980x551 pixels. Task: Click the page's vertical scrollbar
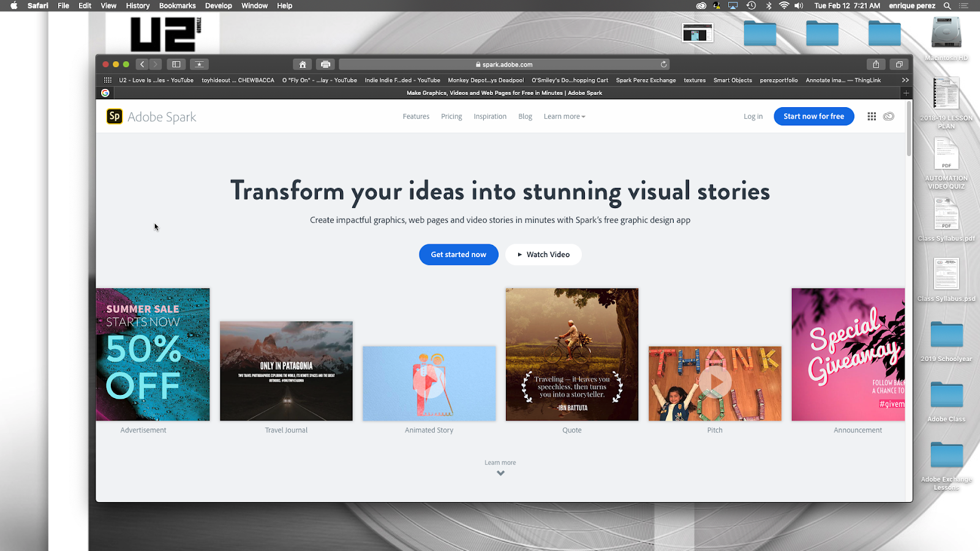[x=909, y=129]
